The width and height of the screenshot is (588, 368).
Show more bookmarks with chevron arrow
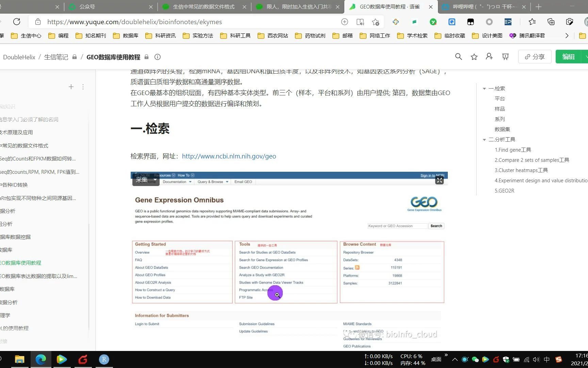tap(567, 35)
